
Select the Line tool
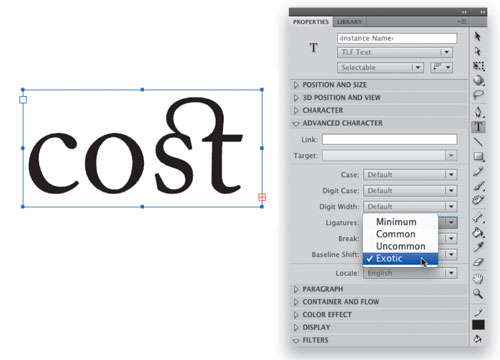click(x=478, y=142)
